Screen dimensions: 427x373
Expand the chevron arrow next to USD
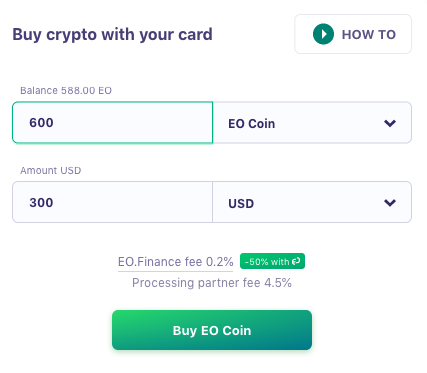390,203
